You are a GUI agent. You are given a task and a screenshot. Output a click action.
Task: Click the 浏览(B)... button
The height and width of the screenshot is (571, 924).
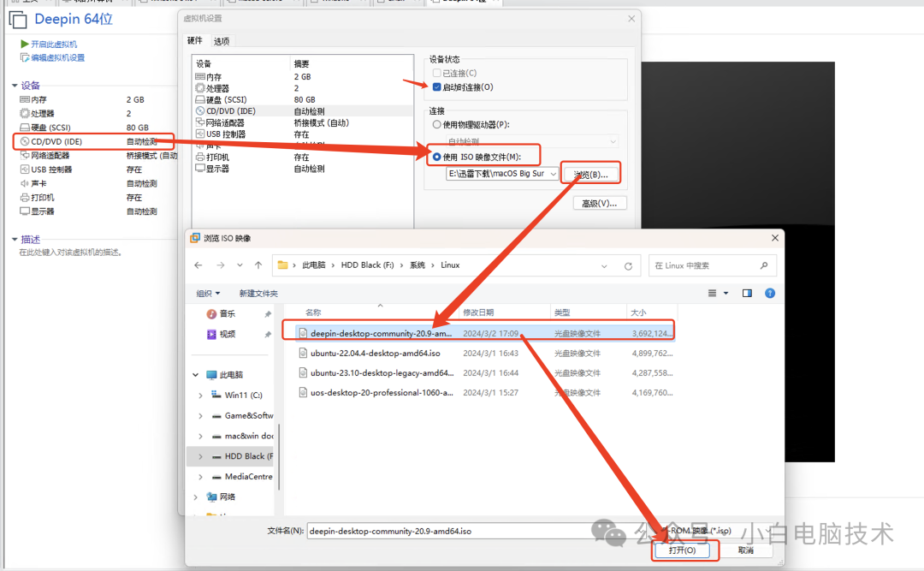pos(590,175)
